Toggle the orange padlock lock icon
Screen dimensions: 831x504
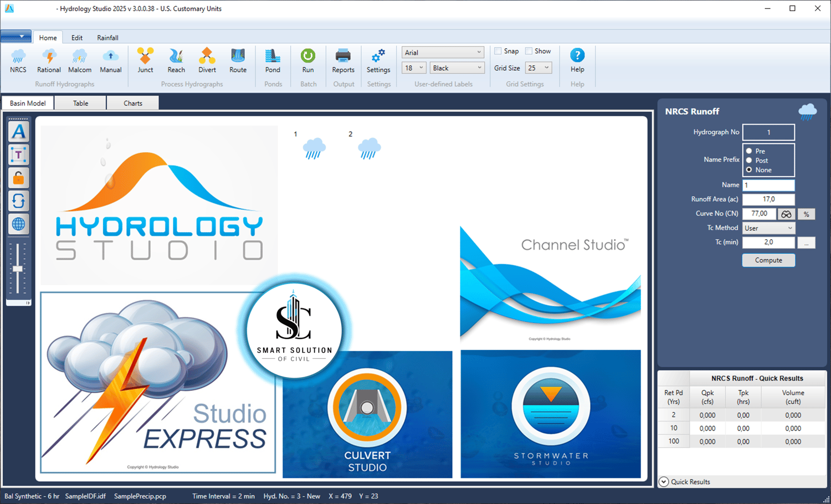click(x=18, y=178)
